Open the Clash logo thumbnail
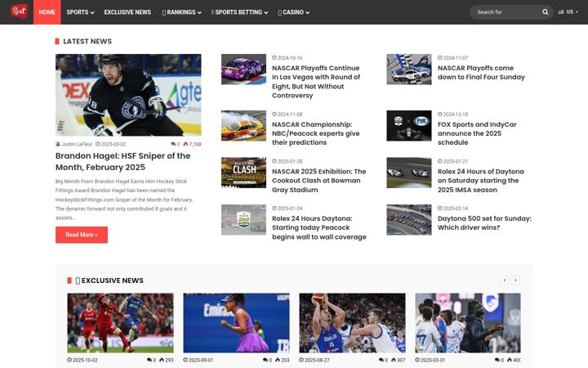 [243, 173]
